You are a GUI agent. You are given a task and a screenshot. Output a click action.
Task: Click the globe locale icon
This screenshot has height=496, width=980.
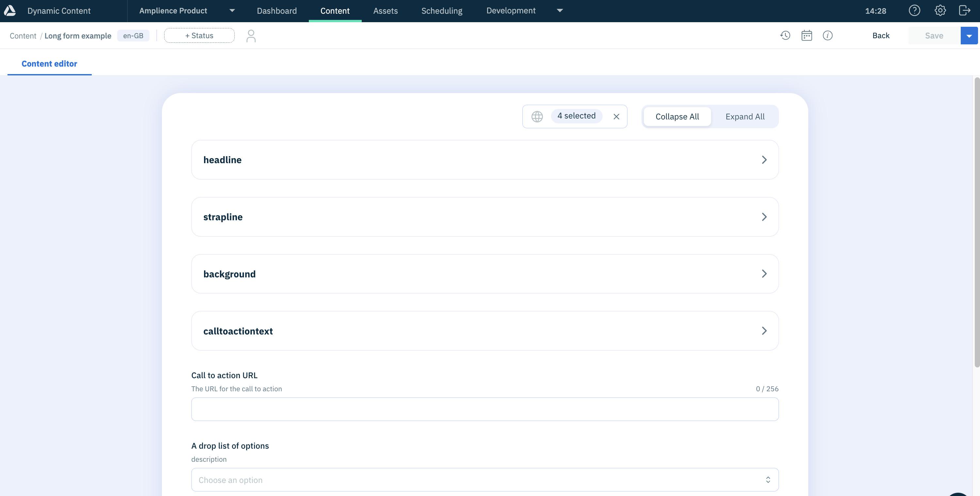coord(536,116)
